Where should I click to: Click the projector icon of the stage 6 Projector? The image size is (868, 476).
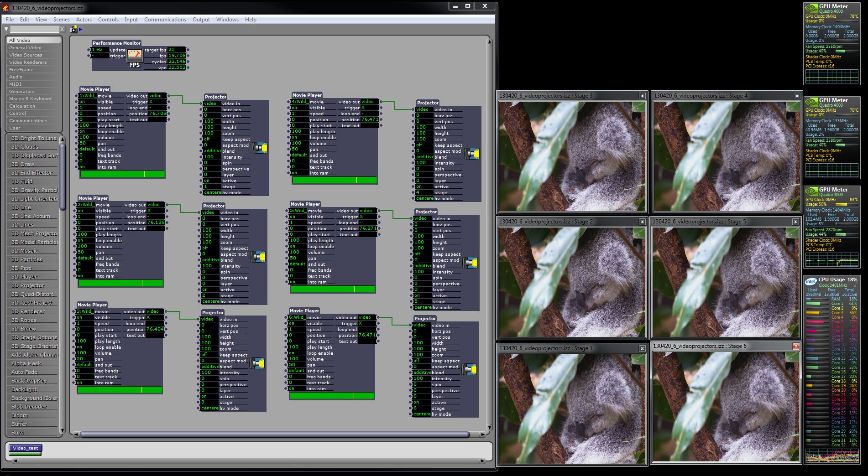click(x=469, y=369)
